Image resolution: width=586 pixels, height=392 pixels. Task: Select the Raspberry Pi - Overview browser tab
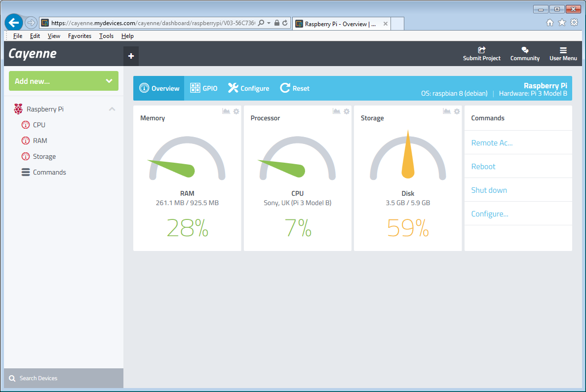point(341,24)
